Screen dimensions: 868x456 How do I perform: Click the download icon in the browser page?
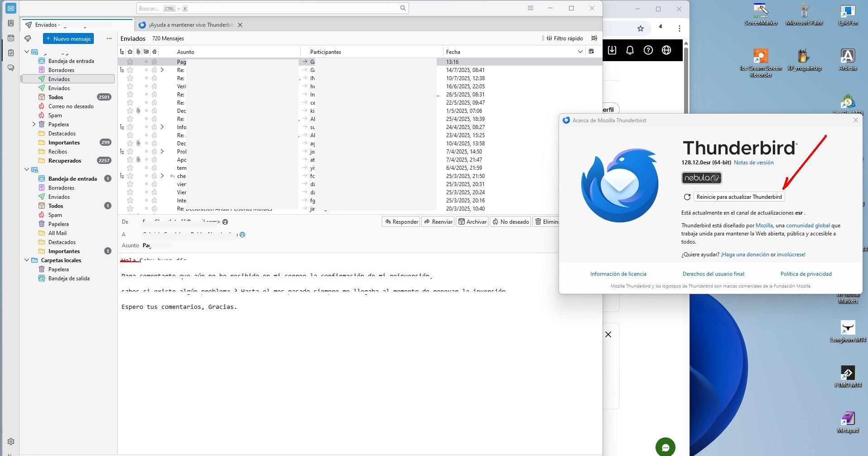point(612,50)
